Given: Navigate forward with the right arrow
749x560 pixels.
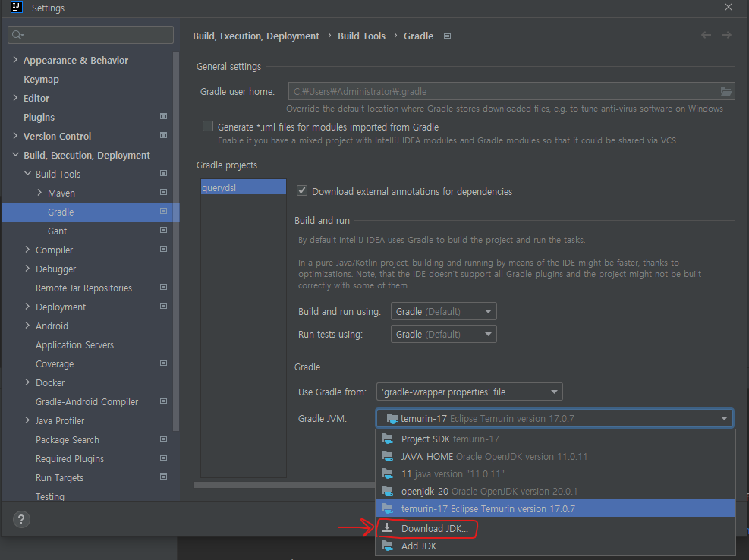Looking at the screenshot, I should click(x=726, y=35).
